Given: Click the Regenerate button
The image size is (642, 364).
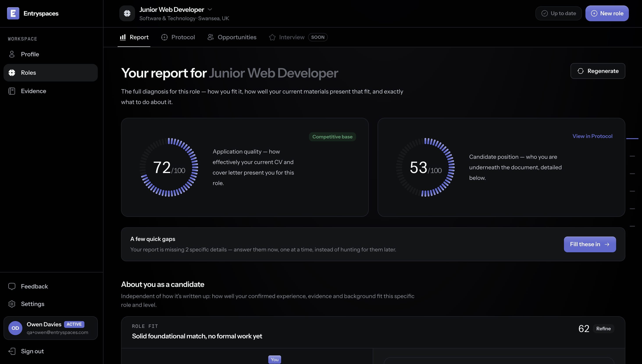Looking at the screenshot, I should (x=598, y=71).
